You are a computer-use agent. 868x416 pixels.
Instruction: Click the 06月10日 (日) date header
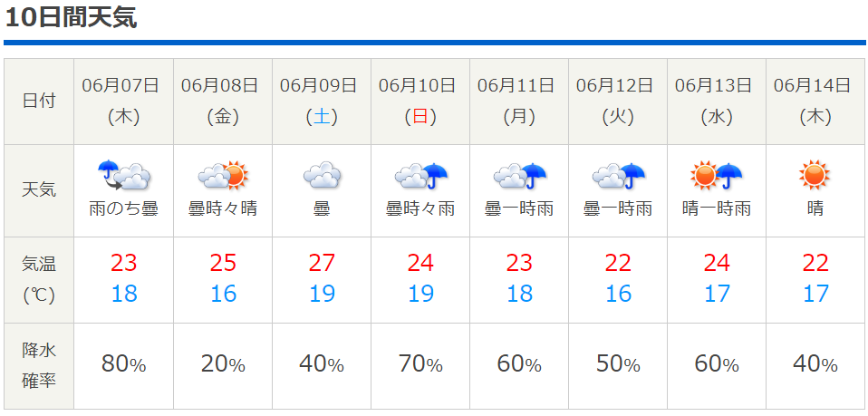(x=420, y=102)
